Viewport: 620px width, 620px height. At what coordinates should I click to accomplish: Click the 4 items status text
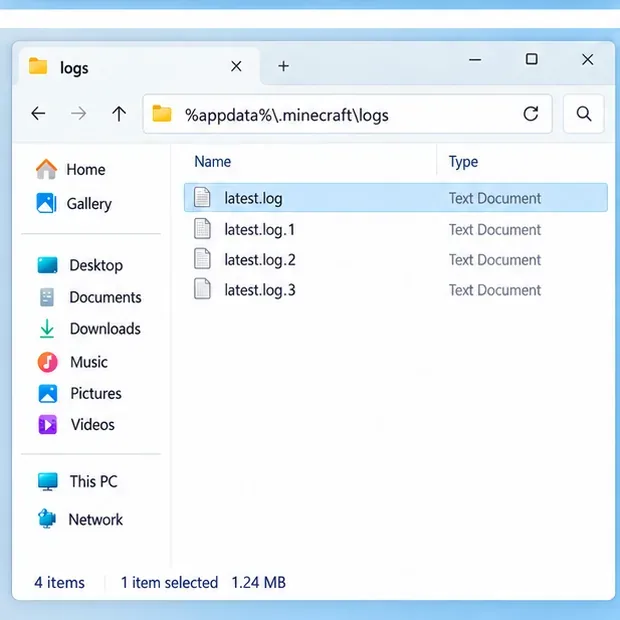[x=59, y=582]
